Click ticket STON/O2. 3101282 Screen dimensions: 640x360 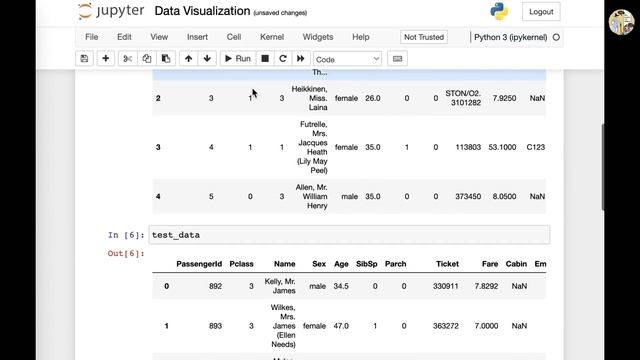click(463, 98)
